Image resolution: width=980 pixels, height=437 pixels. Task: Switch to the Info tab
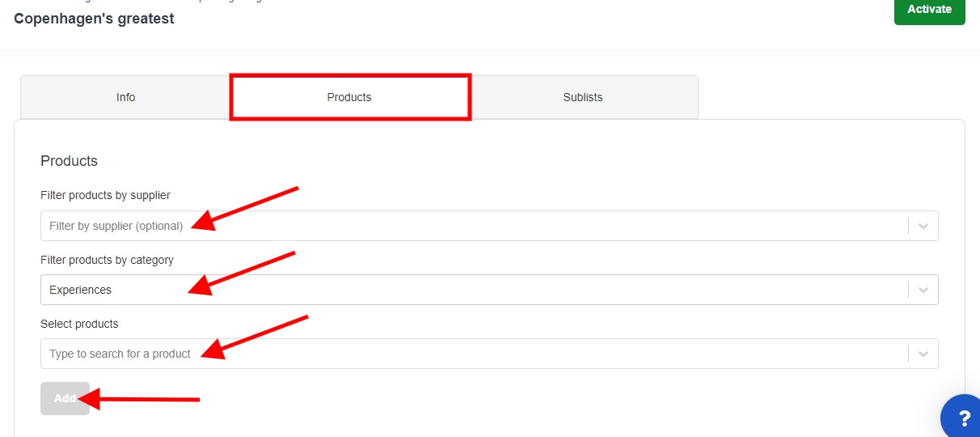[x=125, y=97]
